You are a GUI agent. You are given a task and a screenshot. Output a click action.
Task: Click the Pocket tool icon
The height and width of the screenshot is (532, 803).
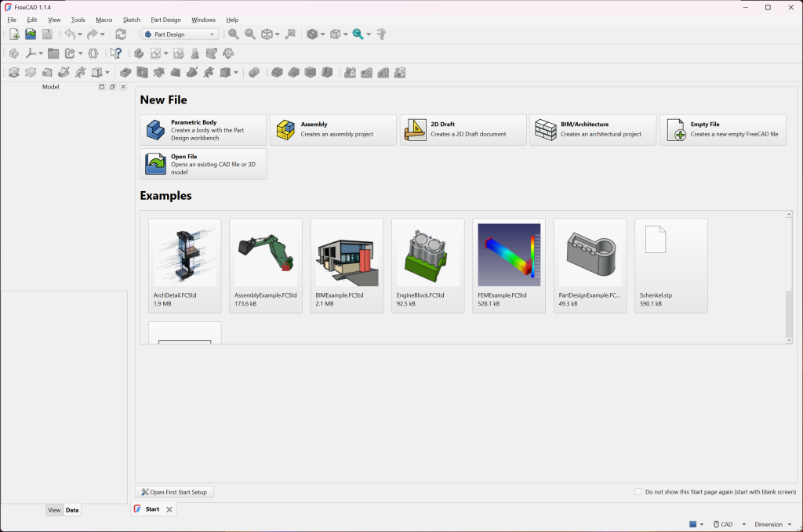pyautogui.click(x=125, y=73)
